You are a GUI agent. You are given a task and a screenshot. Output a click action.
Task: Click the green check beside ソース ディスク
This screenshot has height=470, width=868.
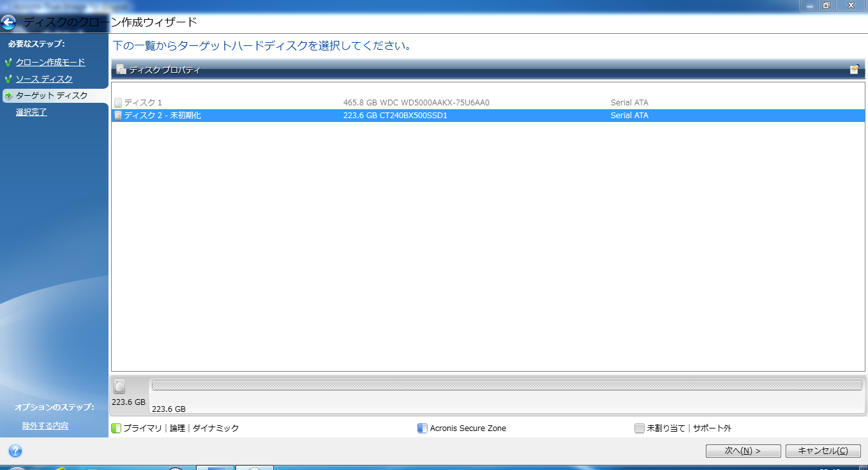coord(8,79)
